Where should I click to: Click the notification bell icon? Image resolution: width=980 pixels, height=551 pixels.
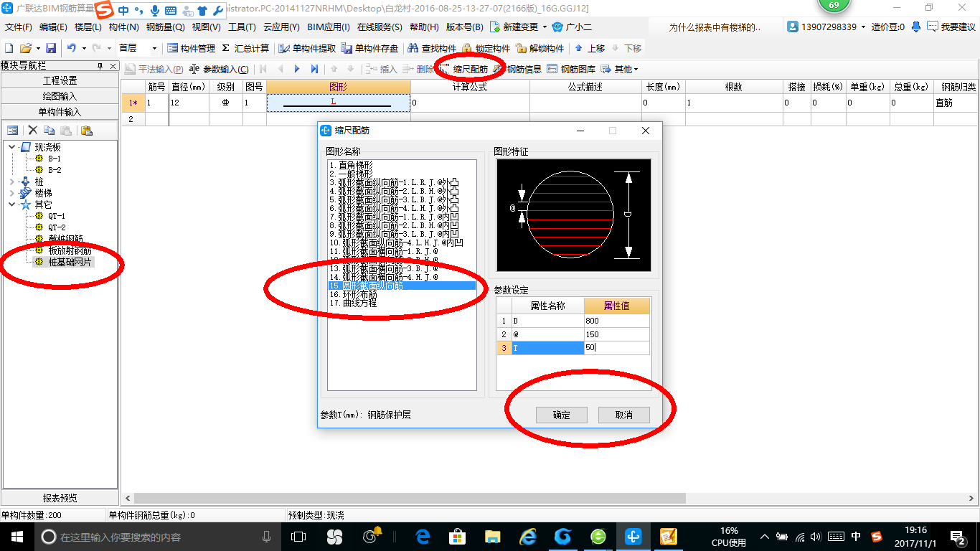(916, 27)
